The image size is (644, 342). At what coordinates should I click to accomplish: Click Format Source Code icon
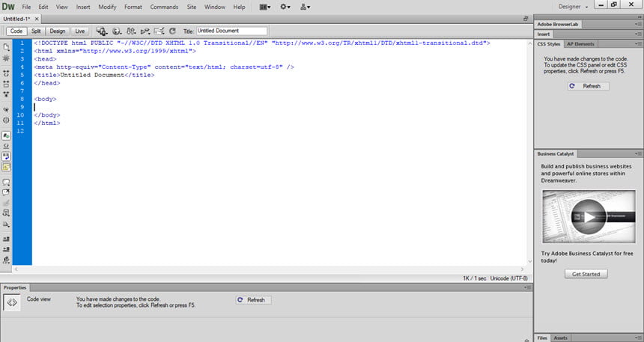[x=6, y=260]
